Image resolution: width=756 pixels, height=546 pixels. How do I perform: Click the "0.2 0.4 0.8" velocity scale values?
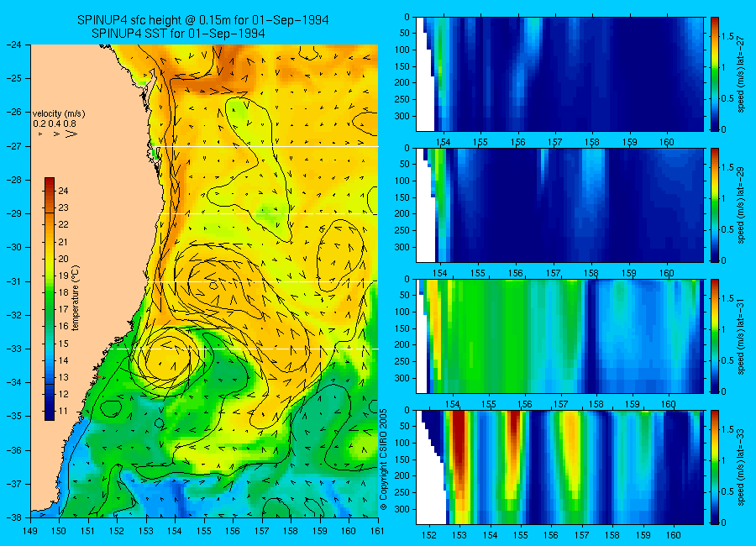(x=55, y=124)
